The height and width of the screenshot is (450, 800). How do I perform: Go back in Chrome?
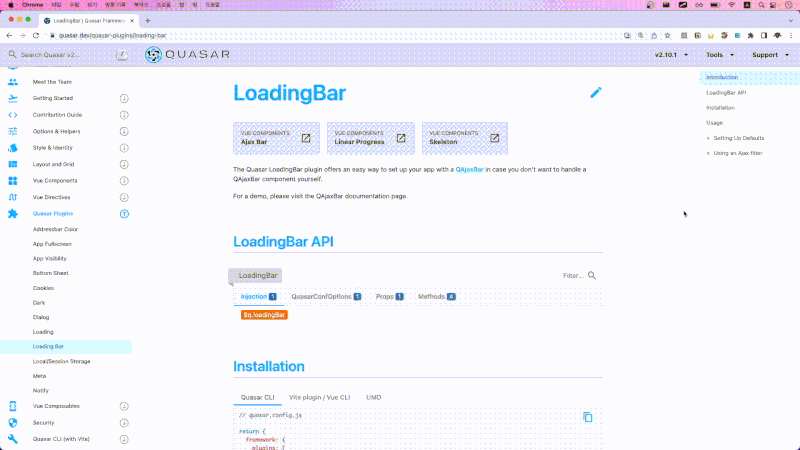click(x=9, y=35)
